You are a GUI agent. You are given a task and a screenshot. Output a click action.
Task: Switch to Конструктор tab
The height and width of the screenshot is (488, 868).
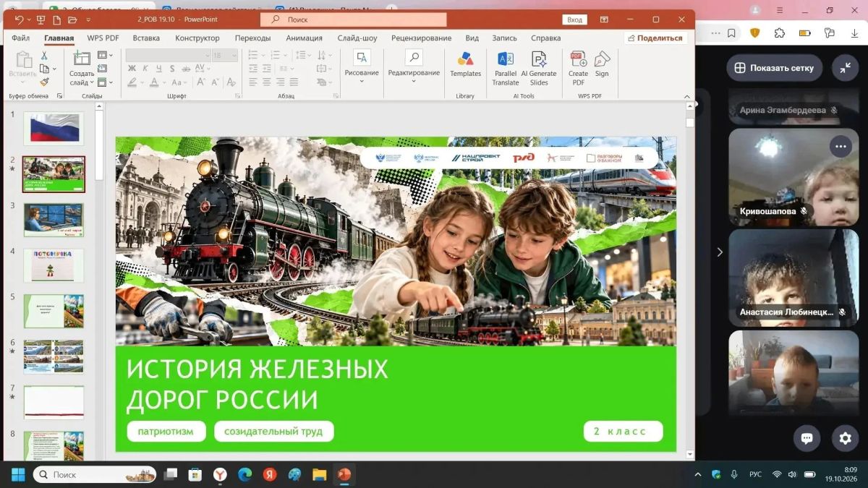(x=197, y=38)
